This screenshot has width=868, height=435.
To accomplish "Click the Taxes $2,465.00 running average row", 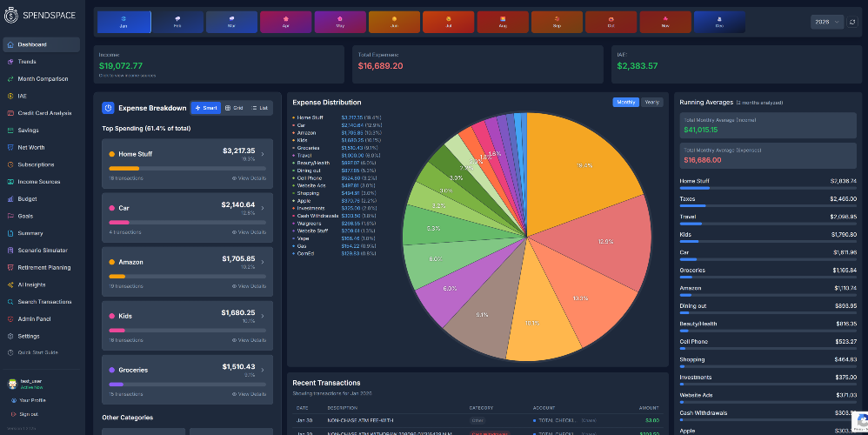I will coord(768,202).
